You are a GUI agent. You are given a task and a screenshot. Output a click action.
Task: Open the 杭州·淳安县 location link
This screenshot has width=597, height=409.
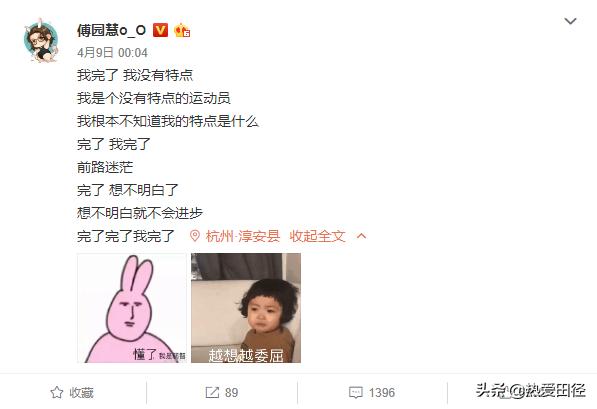243,236
